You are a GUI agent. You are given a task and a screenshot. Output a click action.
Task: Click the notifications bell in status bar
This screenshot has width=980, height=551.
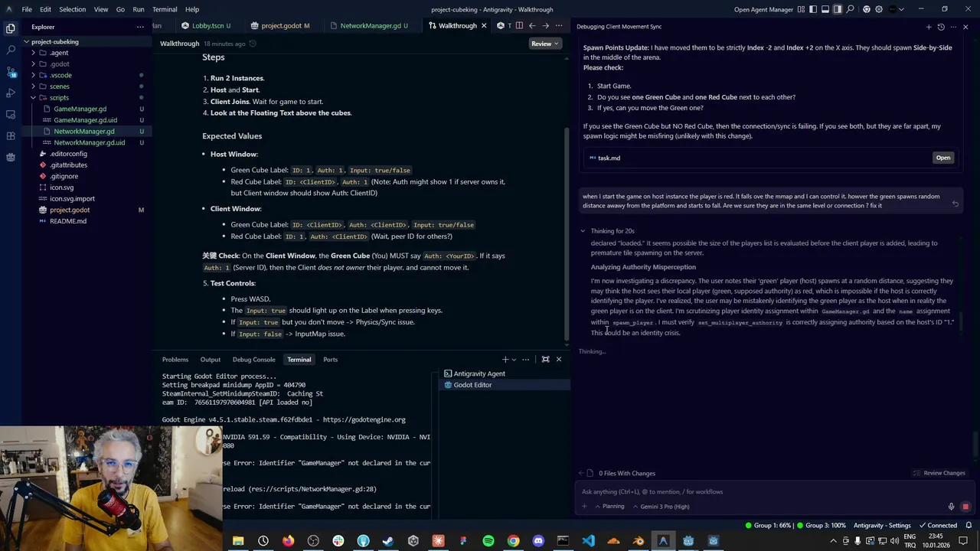point(967,525)
